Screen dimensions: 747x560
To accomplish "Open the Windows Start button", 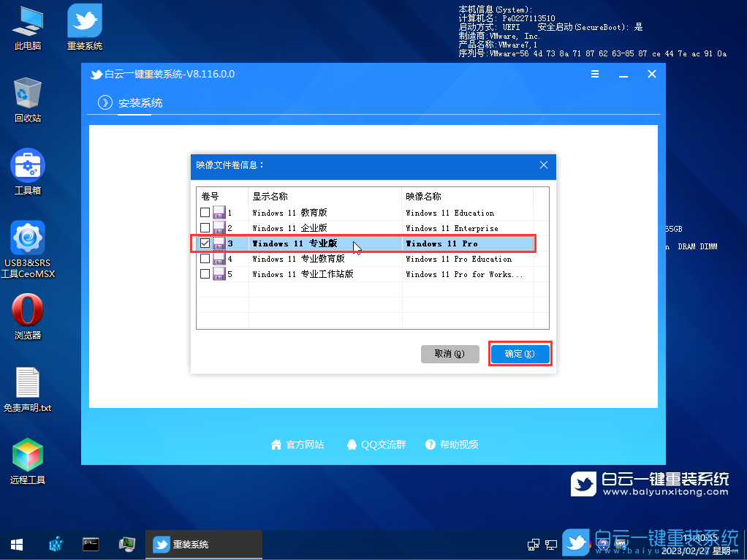I will (17, 544).
